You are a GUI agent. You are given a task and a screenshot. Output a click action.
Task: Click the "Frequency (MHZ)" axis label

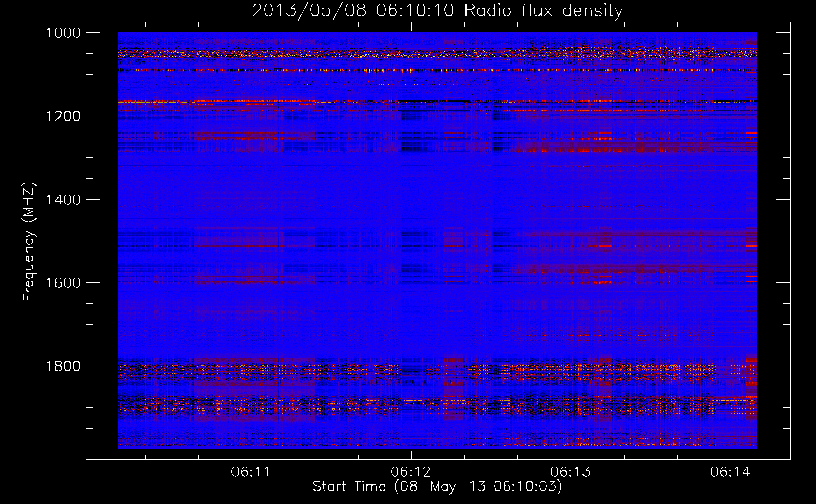coord(29,242)
